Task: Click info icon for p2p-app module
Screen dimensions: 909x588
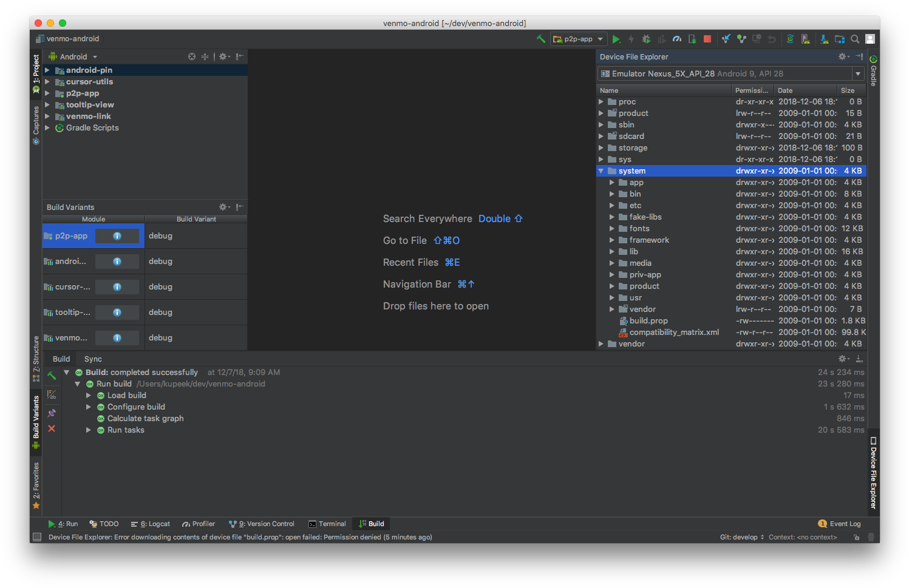Action: point(117,236)
